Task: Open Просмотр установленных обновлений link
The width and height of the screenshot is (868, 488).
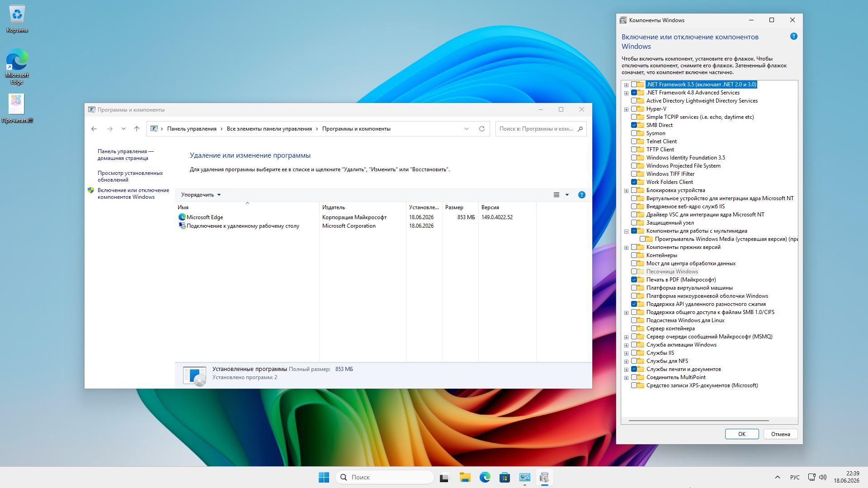Action: 130,176
